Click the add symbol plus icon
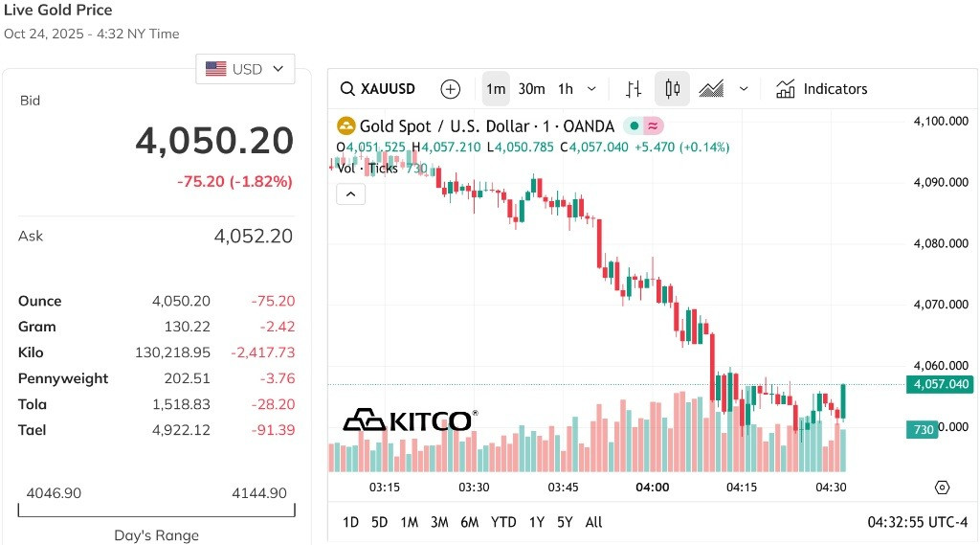 point(450,89)
